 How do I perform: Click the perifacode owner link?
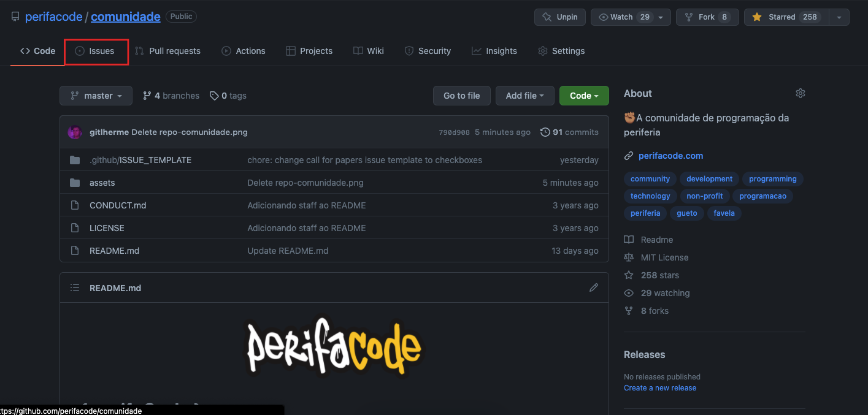[x=53, y=17]
